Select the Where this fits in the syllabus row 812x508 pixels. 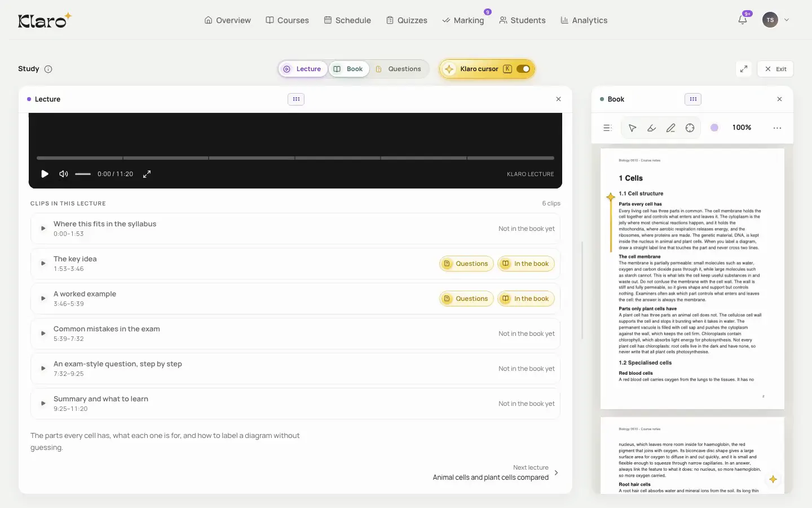pos(295,229)
